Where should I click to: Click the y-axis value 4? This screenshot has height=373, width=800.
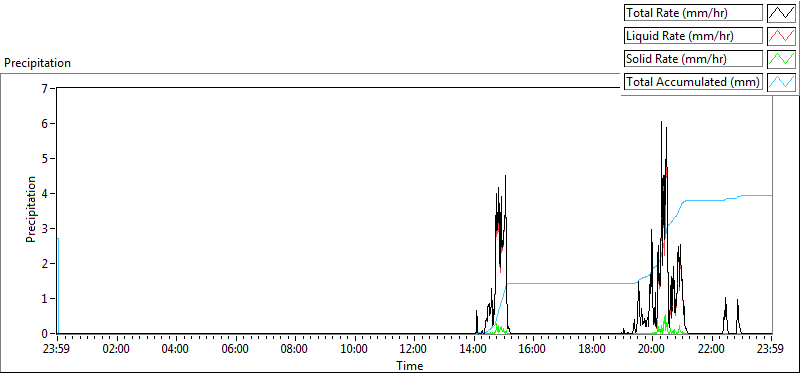(x=44, y=193)
